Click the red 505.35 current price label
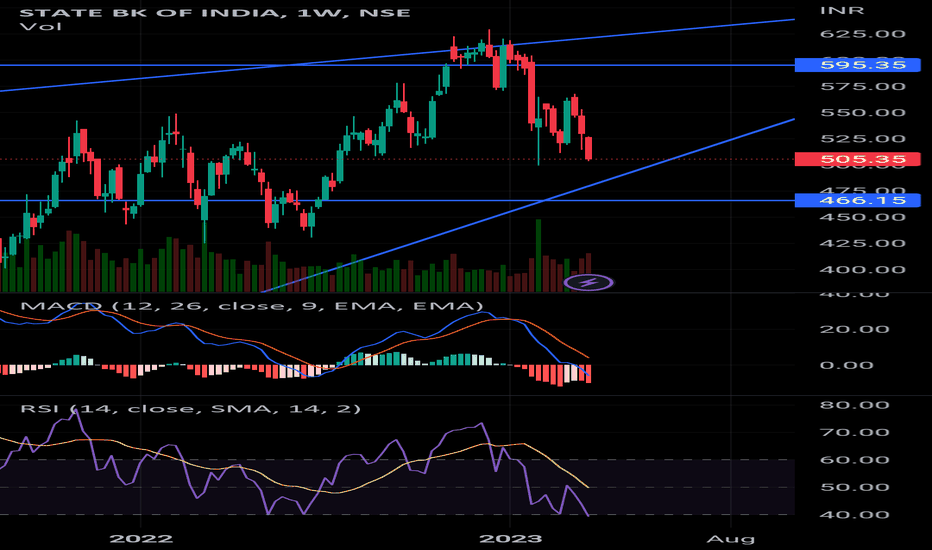 (x=857, y=159)
